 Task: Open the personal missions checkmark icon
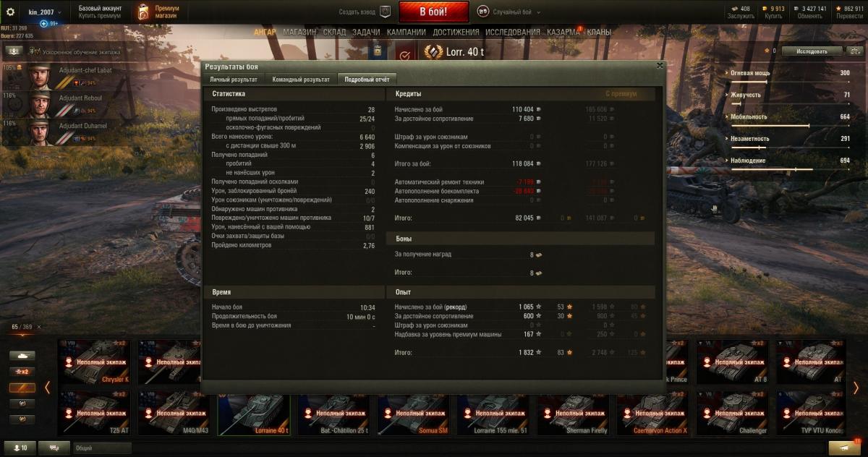pos(406,54)
